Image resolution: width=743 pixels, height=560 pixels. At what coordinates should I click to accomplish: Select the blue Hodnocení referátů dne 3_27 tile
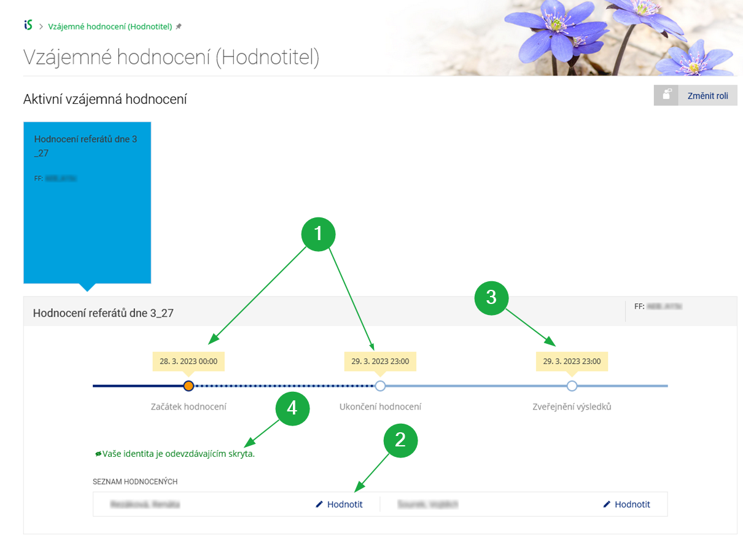tap(87, 203)
